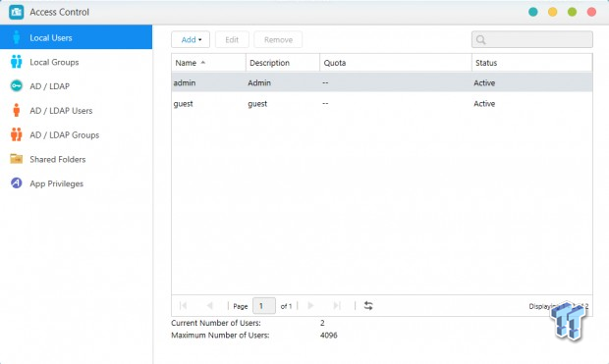The height and width of the screenshot is (364, 609).
Task: Click the Remove button
Action: [278, 39]
